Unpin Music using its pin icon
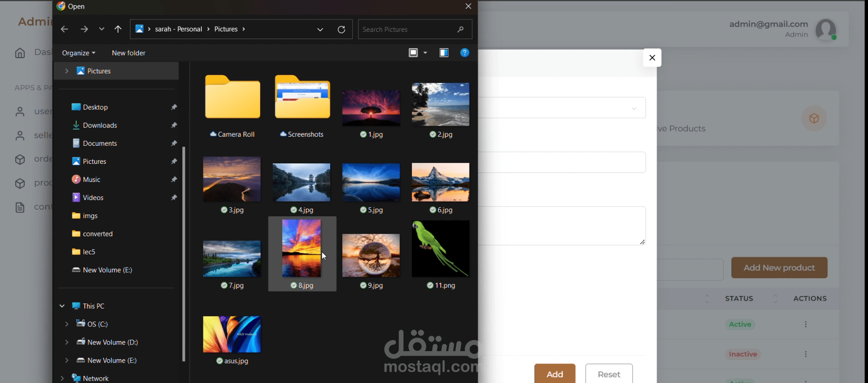The image size is (868, 383). click(x=174, y=180)
